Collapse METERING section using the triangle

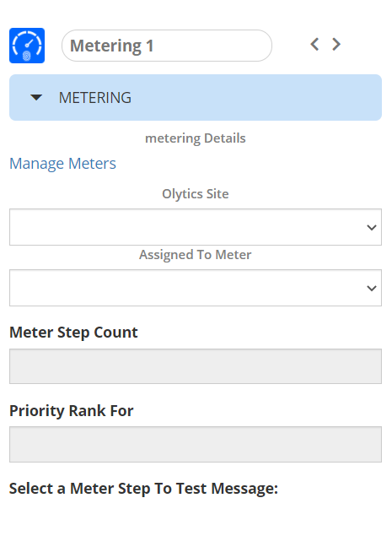[36, 98]
